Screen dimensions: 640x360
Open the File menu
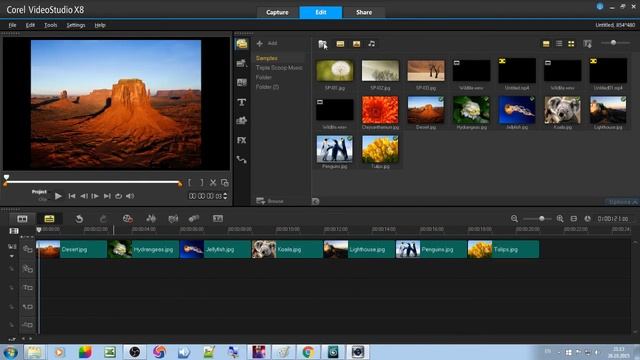tap(12, 25)
